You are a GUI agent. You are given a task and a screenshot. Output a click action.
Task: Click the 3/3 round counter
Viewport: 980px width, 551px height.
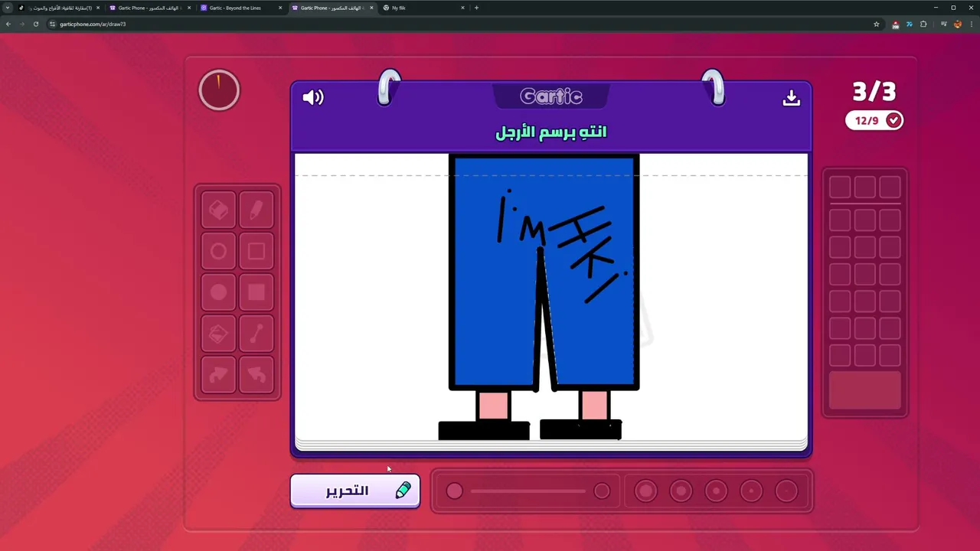point(874,92)
